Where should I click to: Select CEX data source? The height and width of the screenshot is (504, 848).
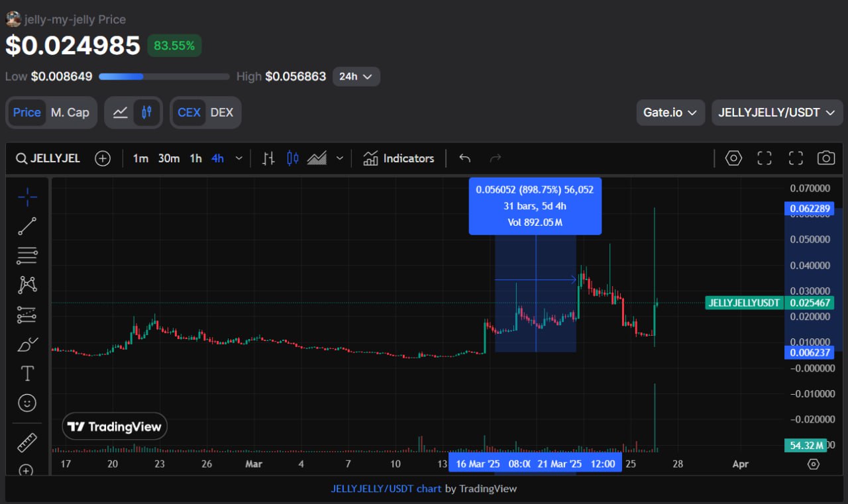point(189,113)
